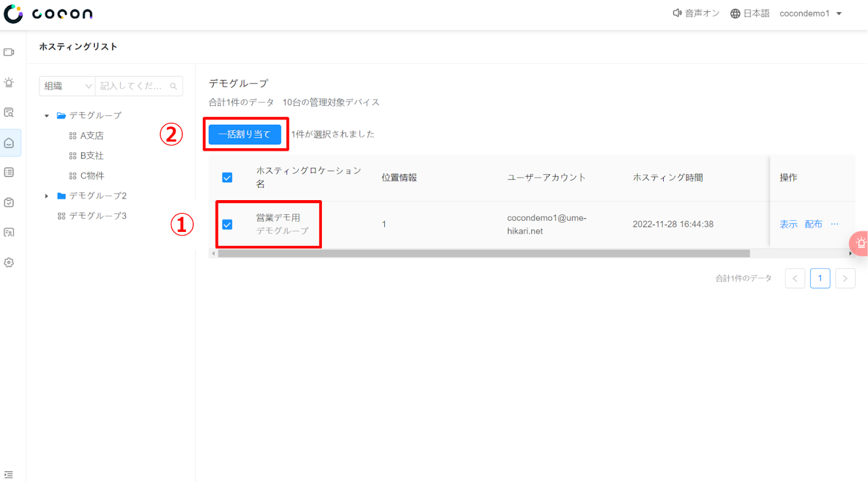Click the cocondemo1@ume-hikari.net cell
The image size is (868, 482).
tap(547, 224)
